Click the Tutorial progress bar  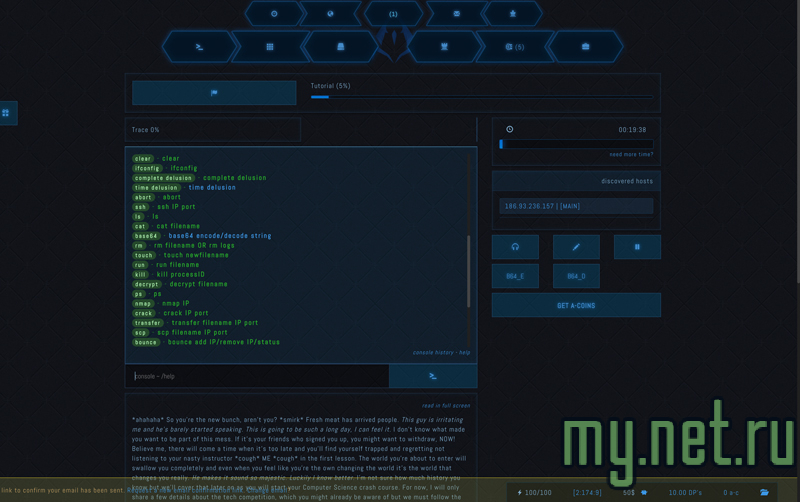(482, 97)
